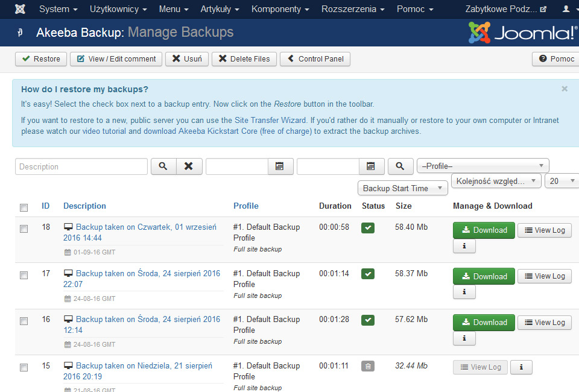Click the grey trash status icon for backup 15
The image size is (579, 392).
368,366
